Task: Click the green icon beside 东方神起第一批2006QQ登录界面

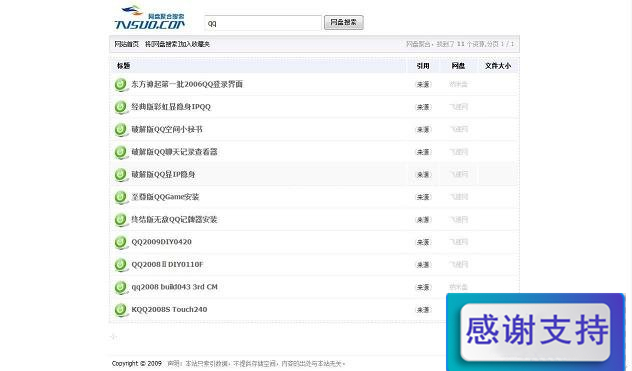Action: click(120, 84)
